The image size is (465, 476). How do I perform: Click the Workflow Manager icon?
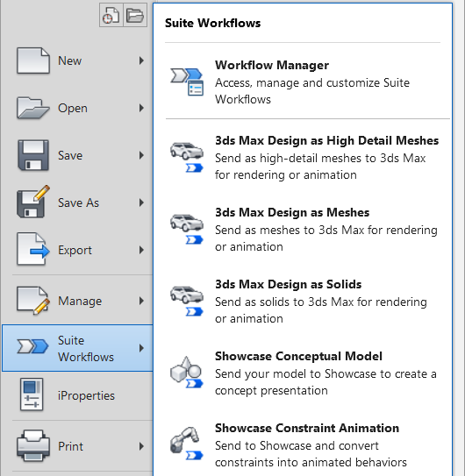(187, 82)
